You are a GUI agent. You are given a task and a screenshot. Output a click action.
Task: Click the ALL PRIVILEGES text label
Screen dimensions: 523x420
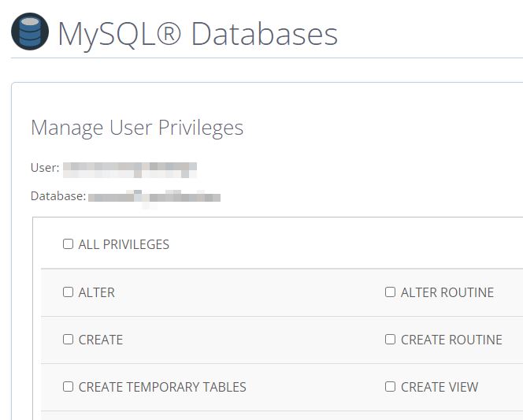[124, 244]
